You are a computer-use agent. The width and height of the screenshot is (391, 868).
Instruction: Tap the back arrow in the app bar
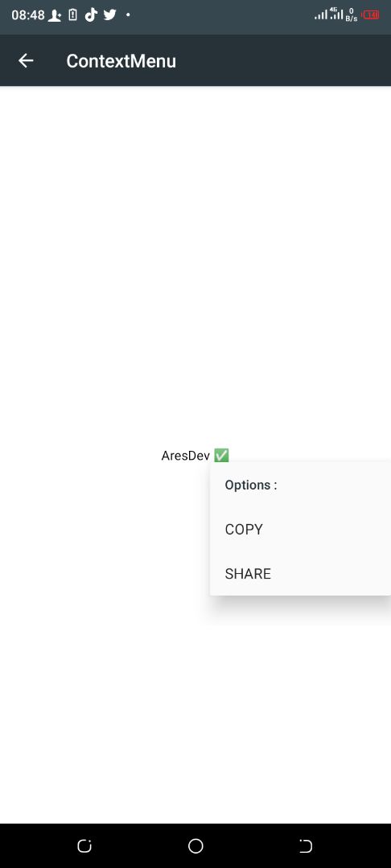coord(26,61)
